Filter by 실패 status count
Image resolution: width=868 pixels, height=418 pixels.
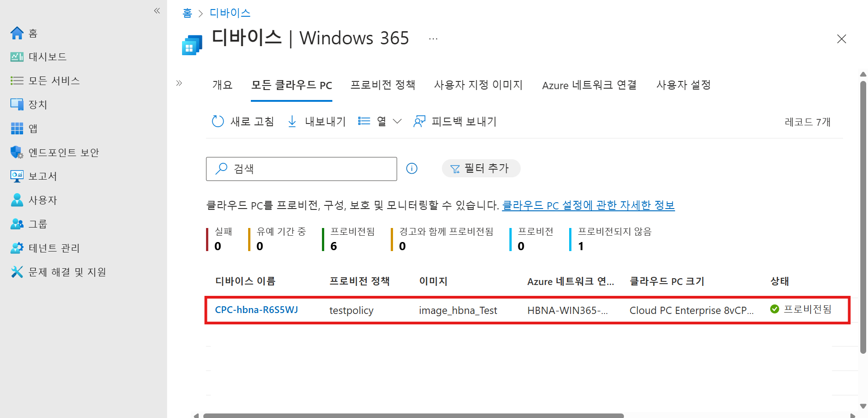(x=220, y=239)
